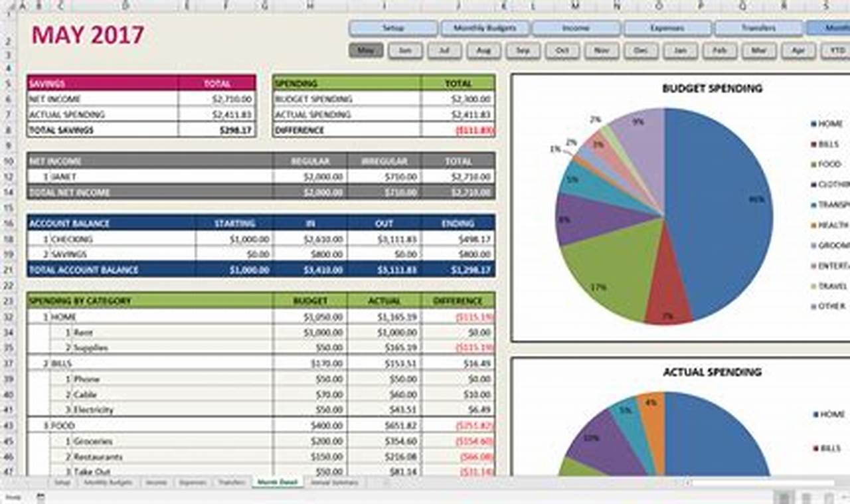Screen dimensions: 850x504
Task: Open the Monthly Budgets navigation button
Action: 484,29
